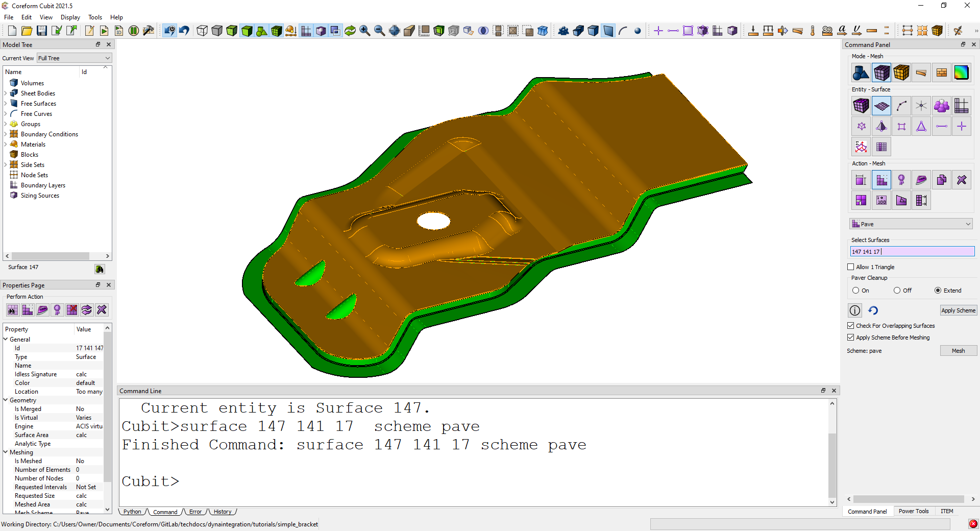The width and height of the screenshot is (980, 531).
Task: Click the Apply Scheme button
Action: tap(958, 310)
